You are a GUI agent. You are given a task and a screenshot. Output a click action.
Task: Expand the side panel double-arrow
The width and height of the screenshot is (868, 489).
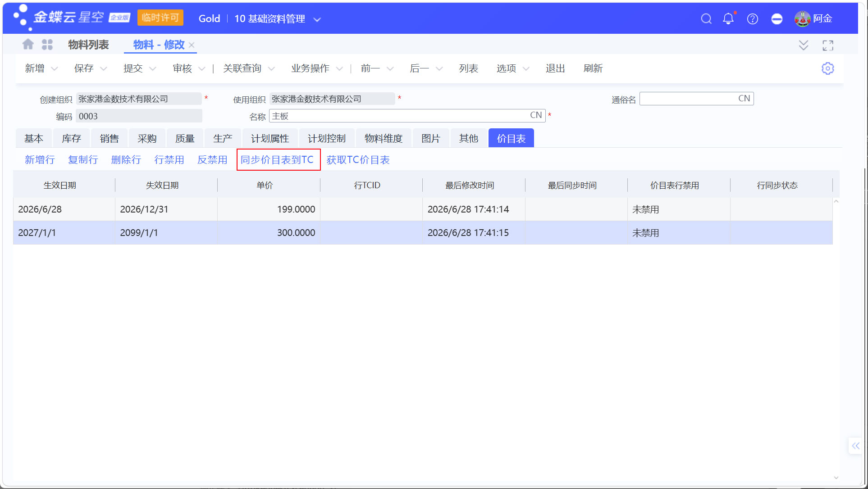[855, 446]
